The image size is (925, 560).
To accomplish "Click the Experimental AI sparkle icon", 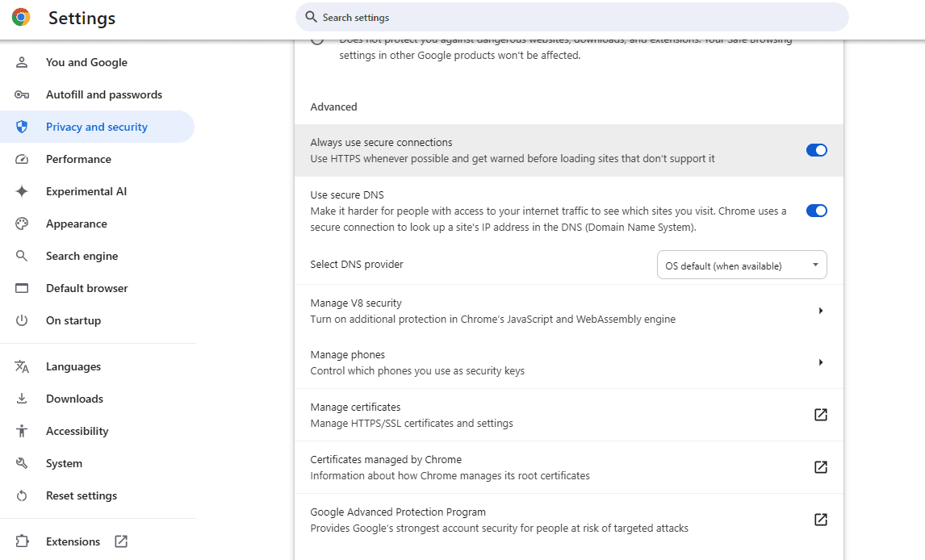I will pos(22,191).
